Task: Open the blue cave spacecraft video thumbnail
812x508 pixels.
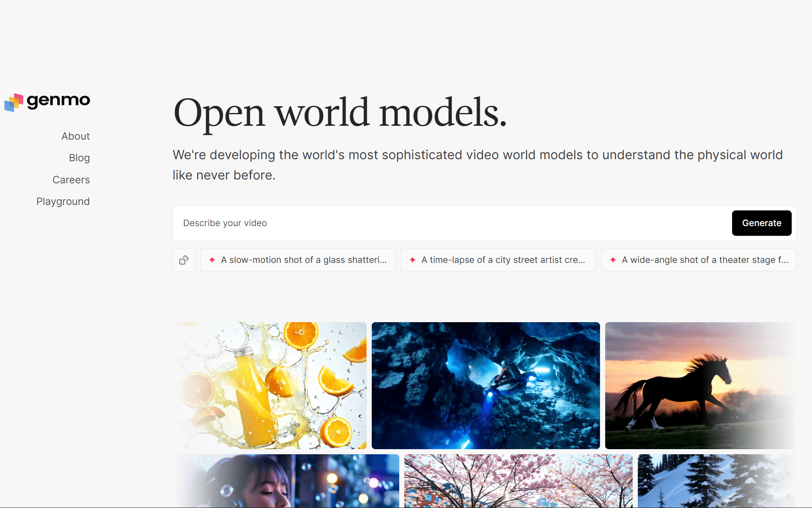Action: tap(486, 386)
